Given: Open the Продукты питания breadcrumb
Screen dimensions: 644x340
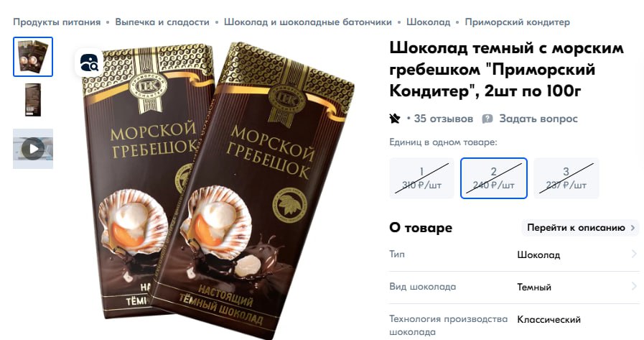Looking at the screenshot, I should [x=57, y=22].
